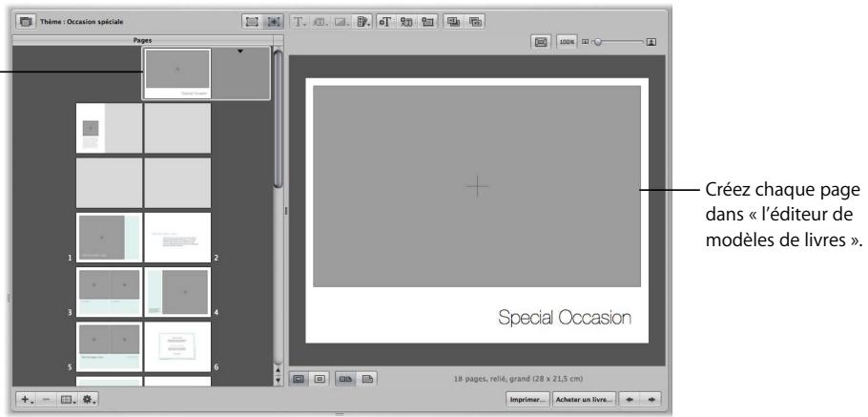Screen dimensions: 868x417
Task: Click the Acheter un livre… button
Action: tap(584, 399)
